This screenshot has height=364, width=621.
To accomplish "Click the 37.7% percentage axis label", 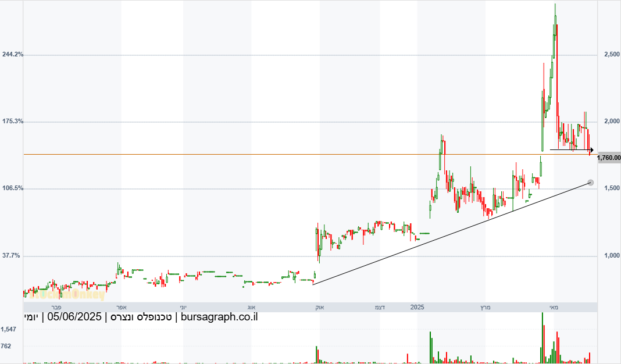I will tap(11, 256).
